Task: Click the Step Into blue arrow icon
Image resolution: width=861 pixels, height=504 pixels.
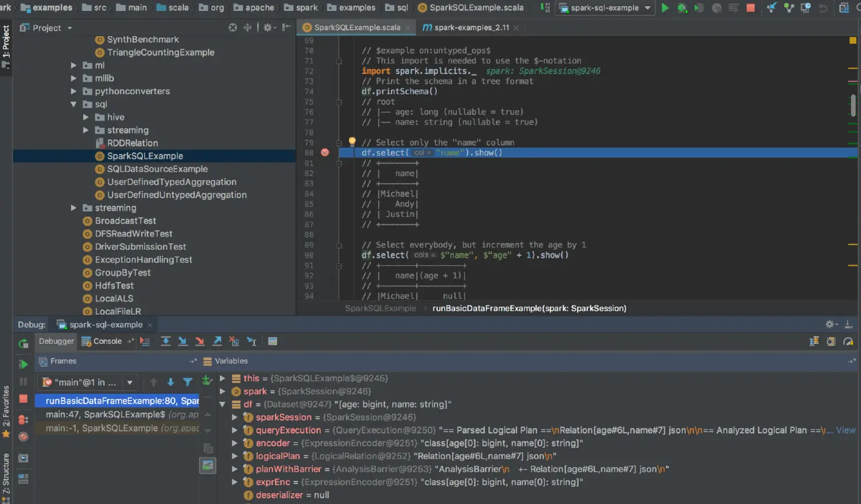Action: tap(183, 342)
